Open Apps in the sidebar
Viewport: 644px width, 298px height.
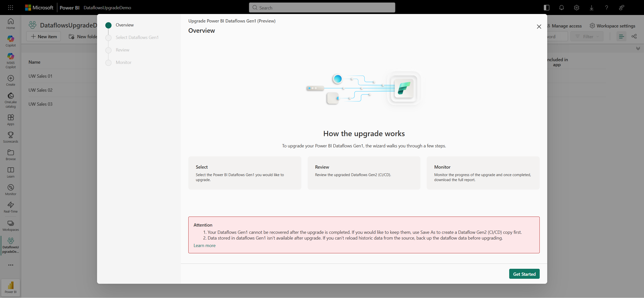11,120
